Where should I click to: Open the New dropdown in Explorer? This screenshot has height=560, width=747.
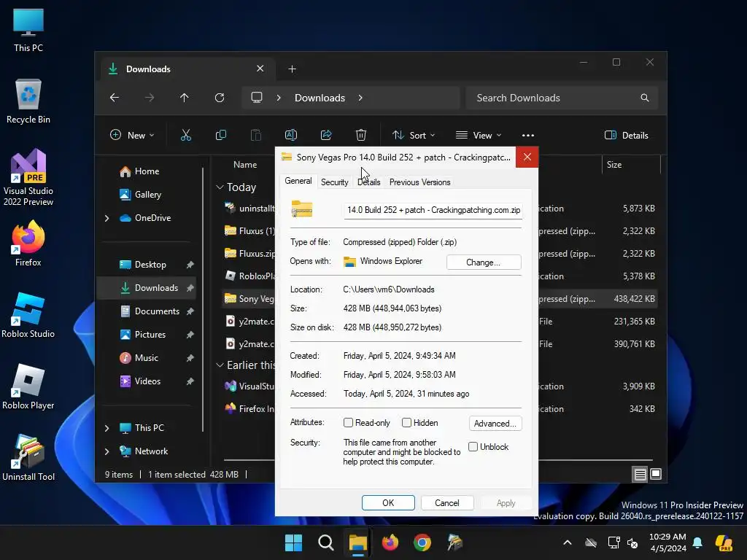(x=132, y=135)
